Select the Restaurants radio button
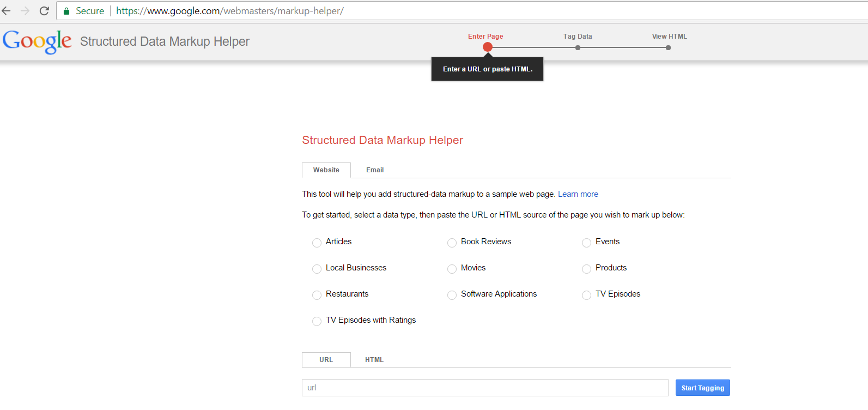This screenshot has height=410, width=868. click(317, 295)
